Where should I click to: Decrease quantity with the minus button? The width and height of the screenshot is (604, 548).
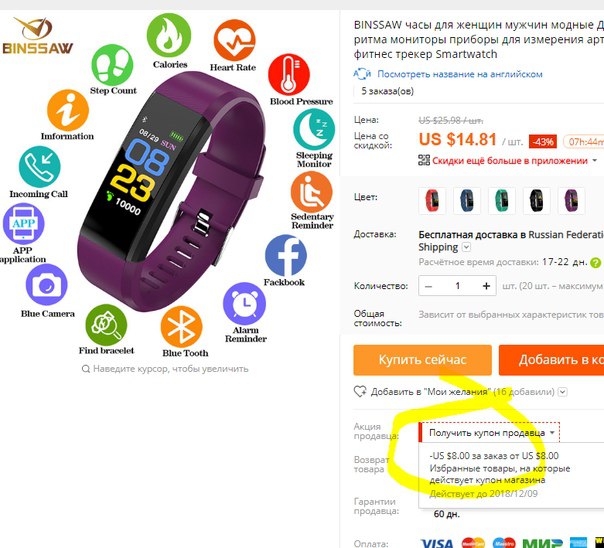coord(428,286)
